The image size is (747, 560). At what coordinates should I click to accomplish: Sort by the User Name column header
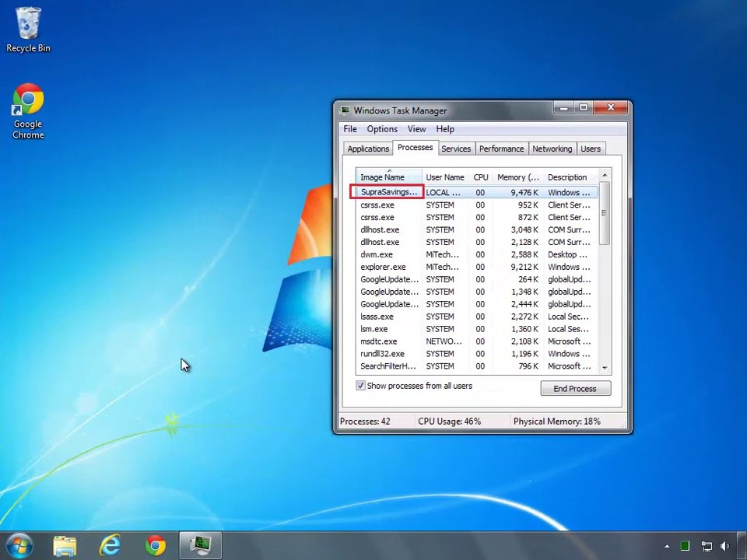tap(445, 177)
